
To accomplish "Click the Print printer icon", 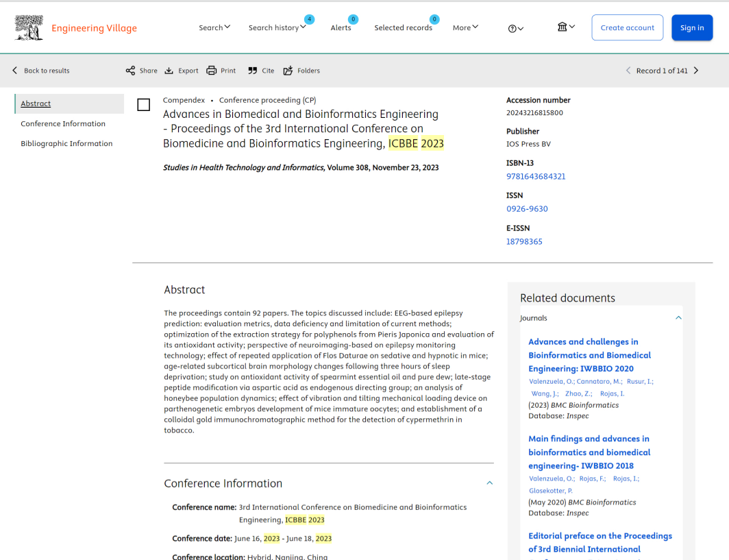I will pyautogui.click(x=212, y=71).
